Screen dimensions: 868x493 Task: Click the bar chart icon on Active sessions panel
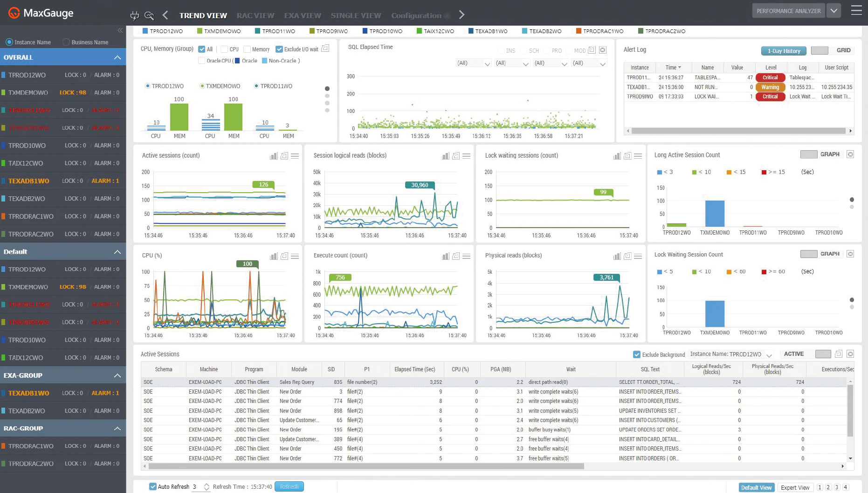[x=274, y=156]
